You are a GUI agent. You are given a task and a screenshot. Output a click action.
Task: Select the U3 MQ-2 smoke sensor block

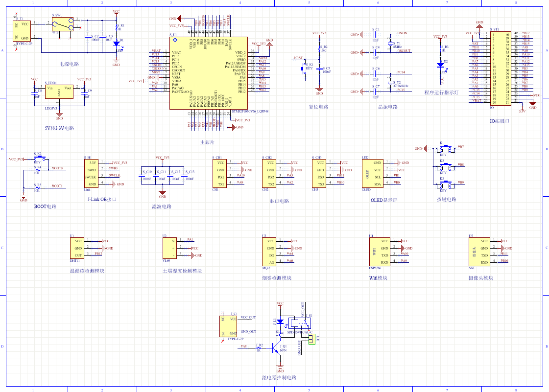pyautogui.click(x=269, y=252)
